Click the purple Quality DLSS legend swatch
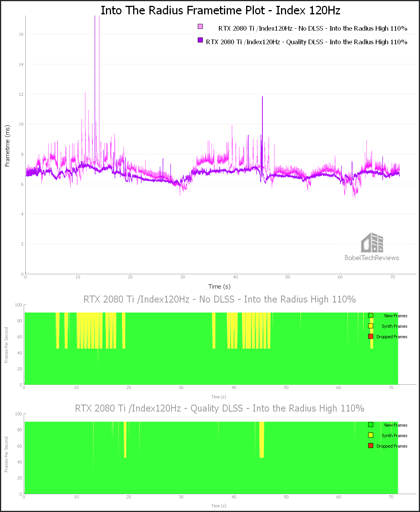The image size is (420, 512). tap(200, 40)
